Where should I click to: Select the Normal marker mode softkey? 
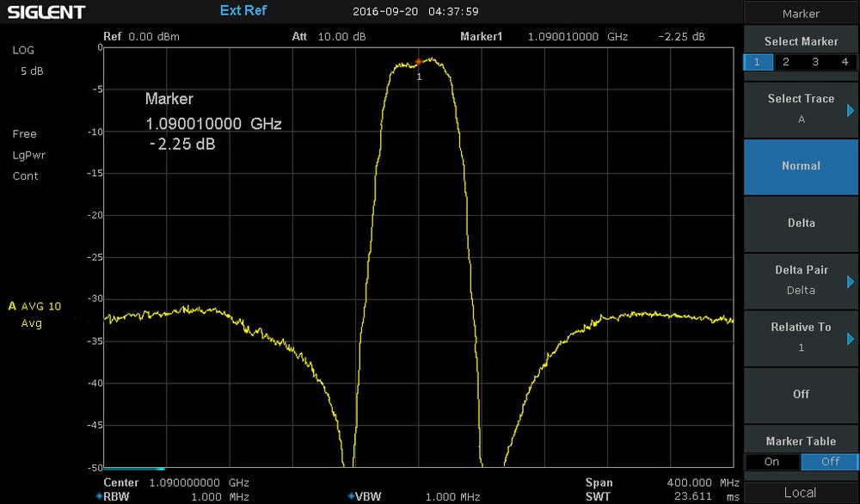[801, 166]
